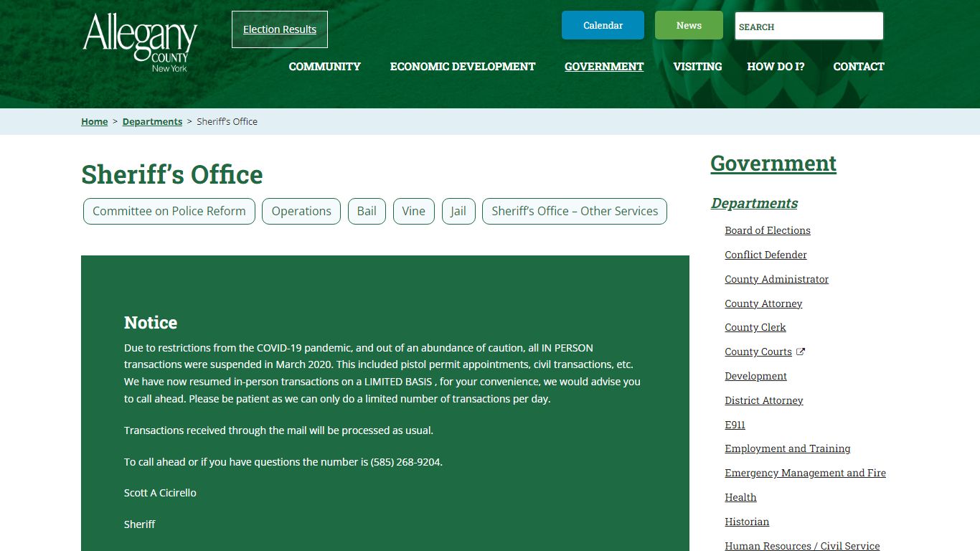The height and width of the screenshot is (551, 980).
Task: Select the Operations pill button
Action: pyautogui.click(x=301, y=211)
